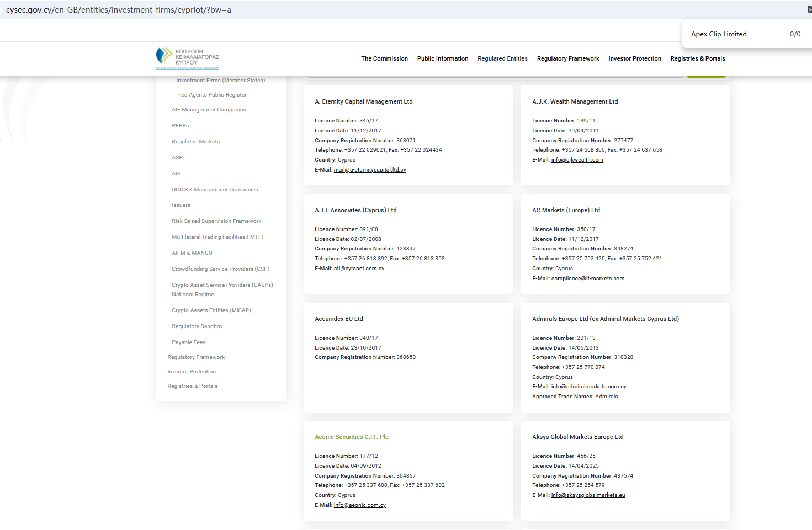The width and height of the screenshot is (812, 530).
Task: Open AIF Management Companies sidebar item
Action: [x=209, y=110]
